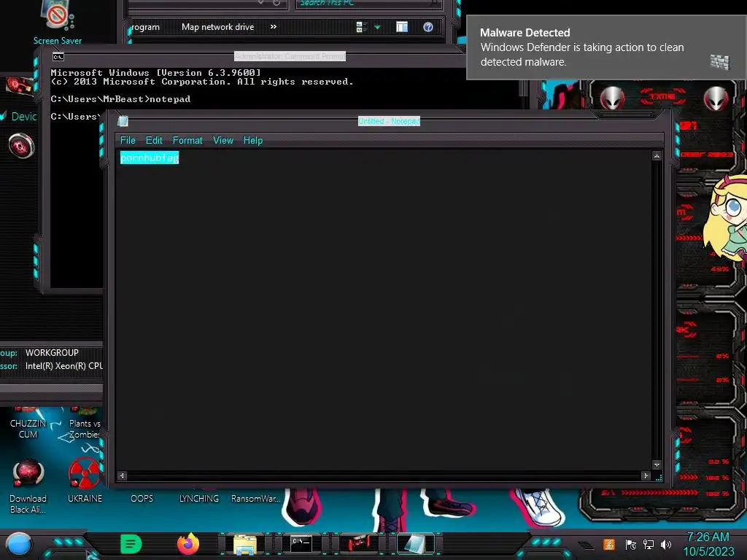Image resolution: width=747 pixels, height=560 pixels.
Task: Open the network icon in the tray
Action: [x=649, y=544]
